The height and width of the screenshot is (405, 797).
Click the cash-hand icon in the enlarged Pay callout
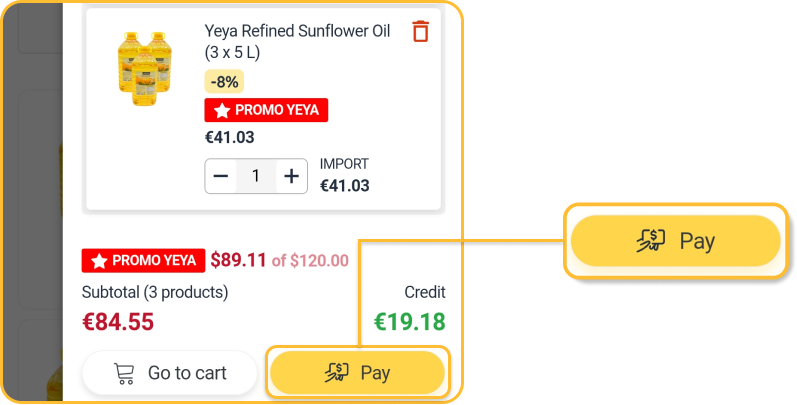point(651,241)
